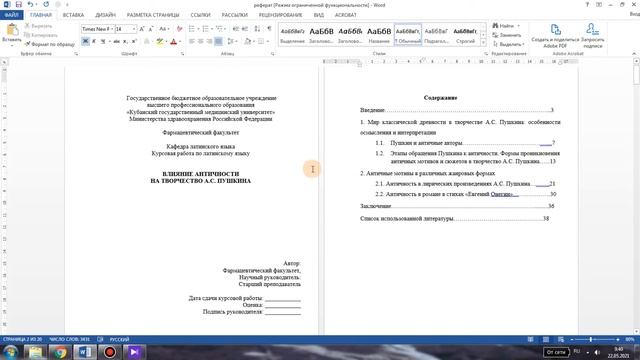Adjust the zoom slider in status bar
Screen dimensions: 640x360
(591, 340)
